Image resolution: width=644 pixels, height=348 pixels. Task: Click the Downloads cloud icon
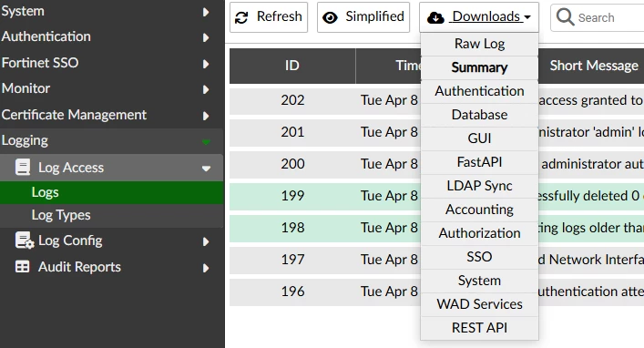pos(435,17)
